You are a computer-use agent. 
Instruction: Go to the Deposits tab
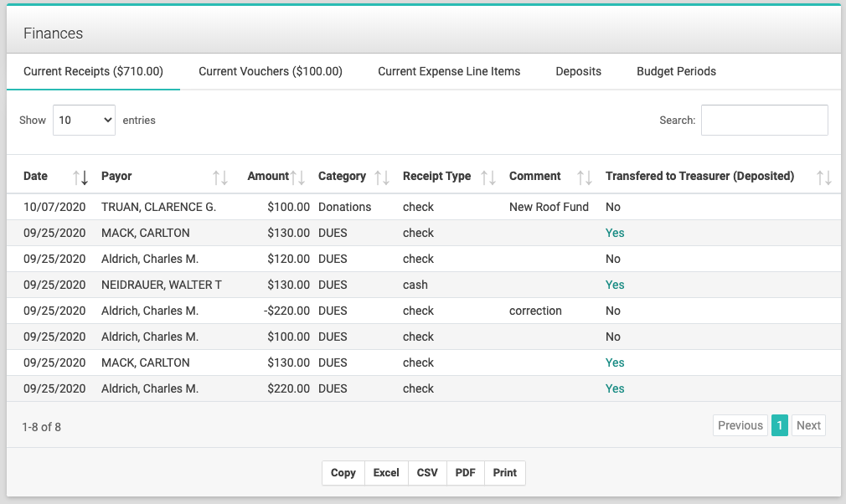(579, 71)
